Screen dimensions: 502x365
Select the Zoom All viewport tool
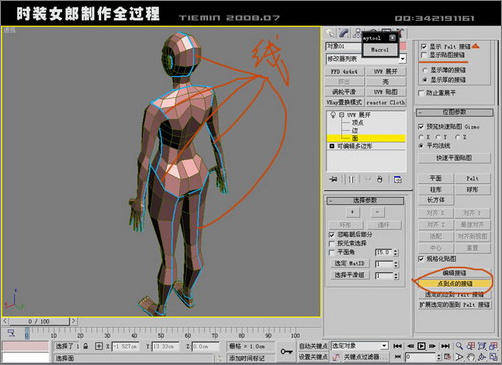[x=471, y=346]
